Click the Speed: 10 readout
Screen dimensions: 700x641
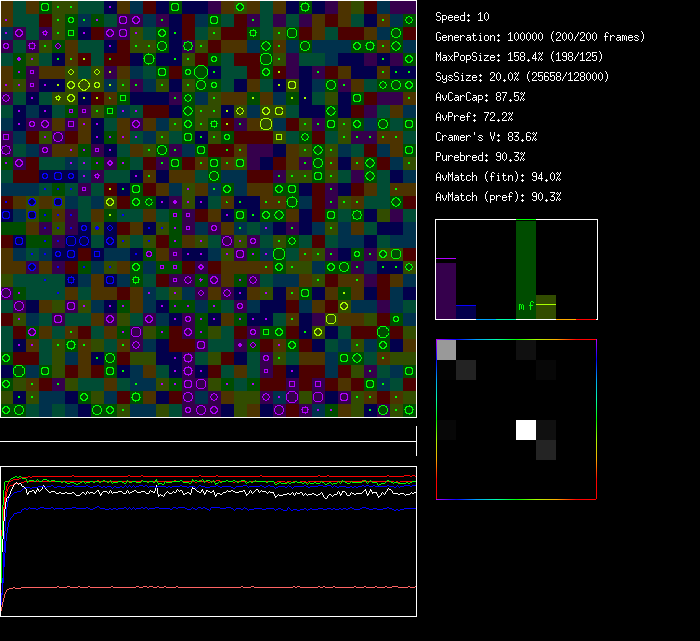pyautogui.click(x=462, y=17)
